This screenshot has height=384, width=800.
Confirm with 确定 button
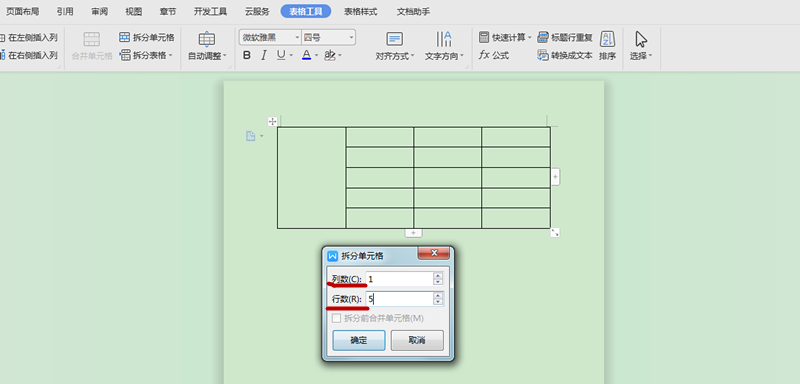[359, 340]
